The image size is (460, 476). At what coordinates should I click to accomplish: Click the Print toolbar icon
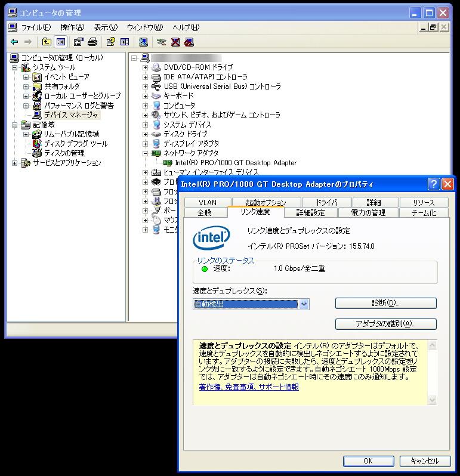pos(92,42)
